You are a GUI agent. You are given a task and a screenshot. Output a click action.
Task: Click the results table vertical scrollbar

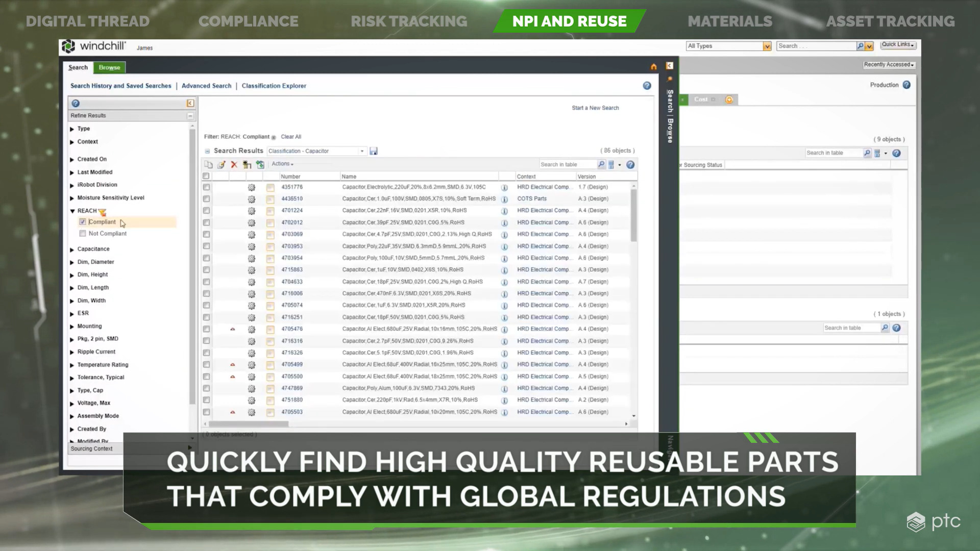coord(634,216)
